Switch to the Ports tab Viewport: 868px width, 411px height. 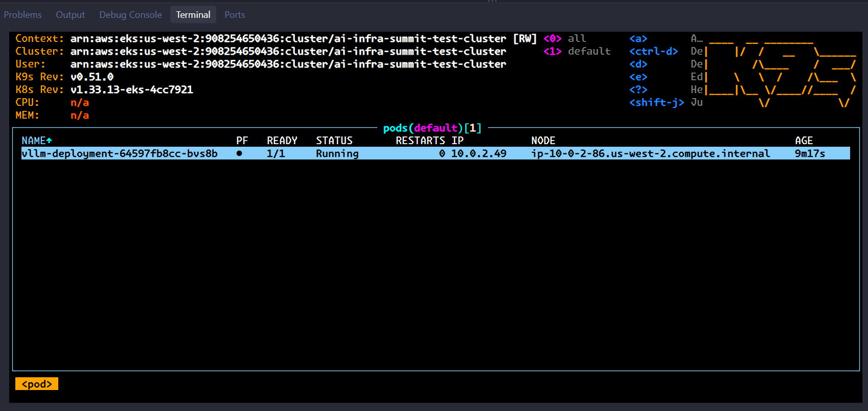tap(235, 15)
